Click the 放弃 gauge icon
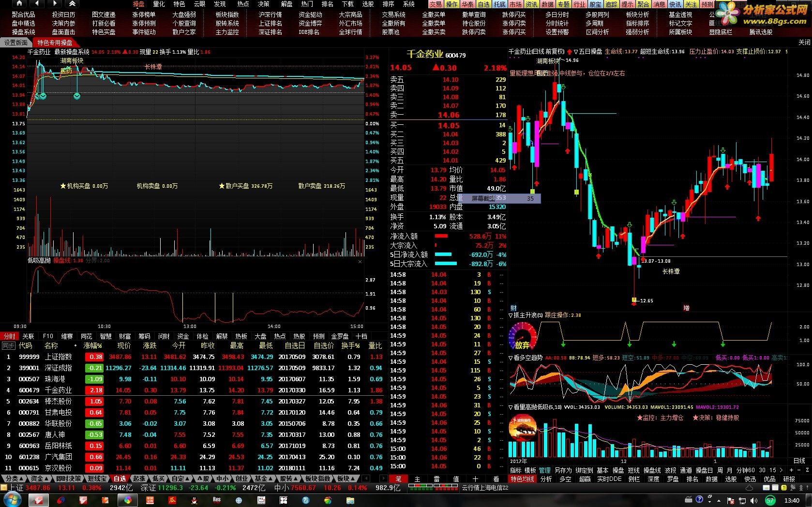 [x=523, y=337]
